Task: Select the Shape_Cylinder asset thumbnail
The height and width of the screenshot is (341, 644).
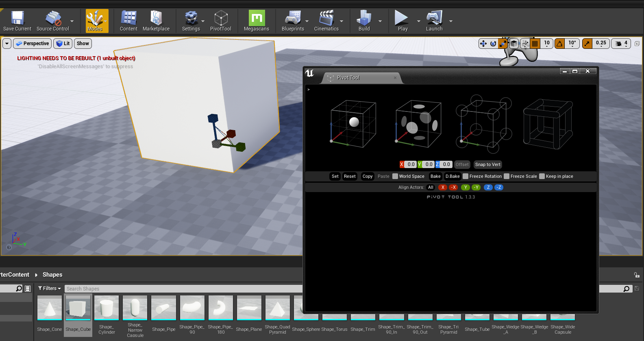Action: (x=107, y=308)
